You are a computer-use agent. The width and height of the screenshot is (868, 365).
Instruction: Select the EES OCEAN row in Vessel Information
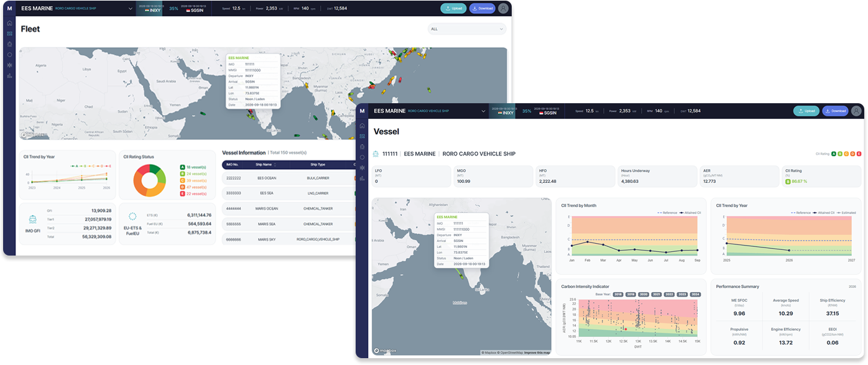click(x=289, y=178)
